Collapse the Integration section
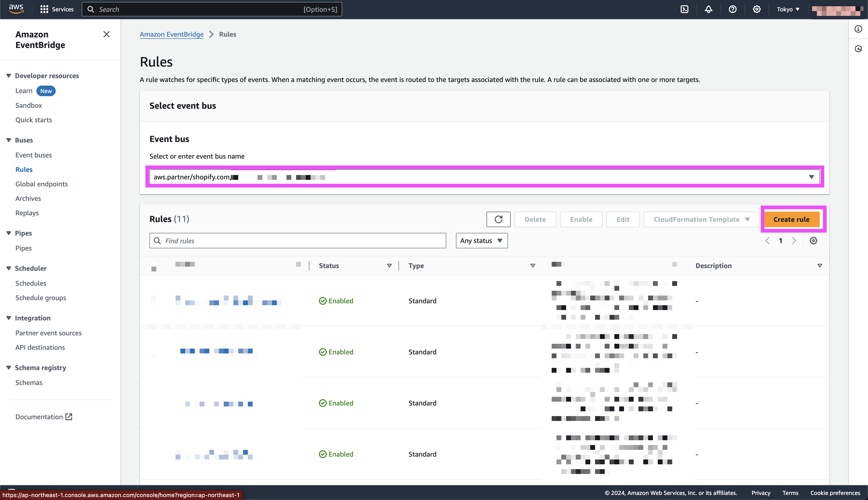This screenshot has height=500, width=868. tap(9, 318)
